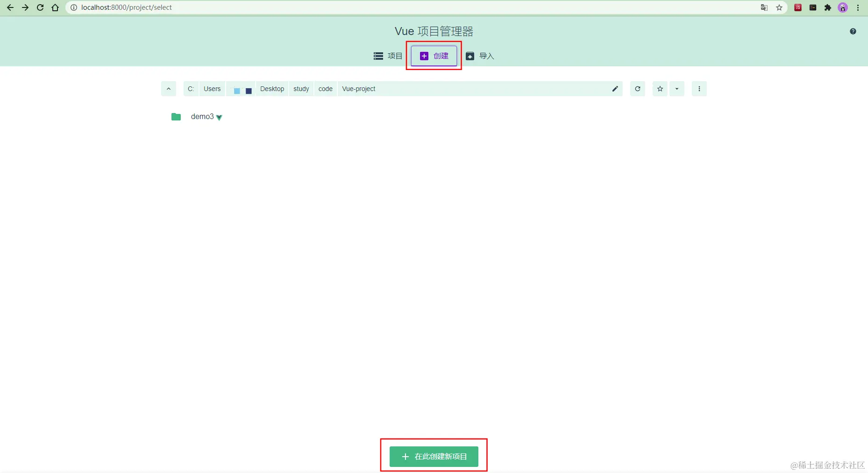Switch to the 导入 tab
The height and width of the screenshot is (473, 868).
click(480, 56)
